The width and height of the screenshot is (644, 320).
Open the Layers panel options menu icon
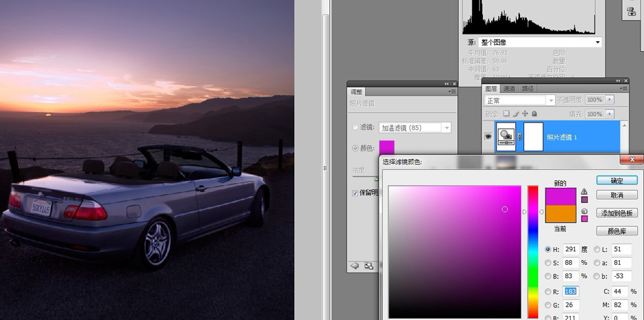624,89
